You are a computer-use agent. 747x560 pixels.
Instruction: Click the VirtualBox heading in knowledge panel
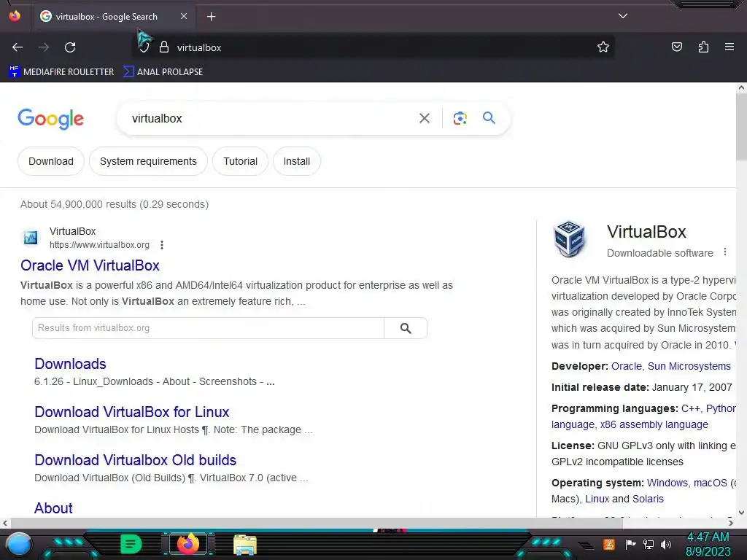pos(646,232)
